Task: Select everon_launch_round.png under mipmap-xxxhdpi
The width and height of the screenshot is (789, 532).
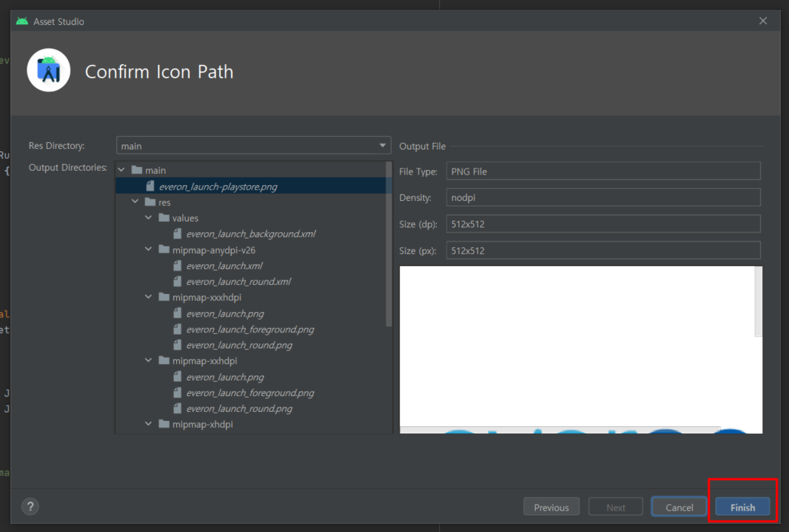Action: coord(239,345)
